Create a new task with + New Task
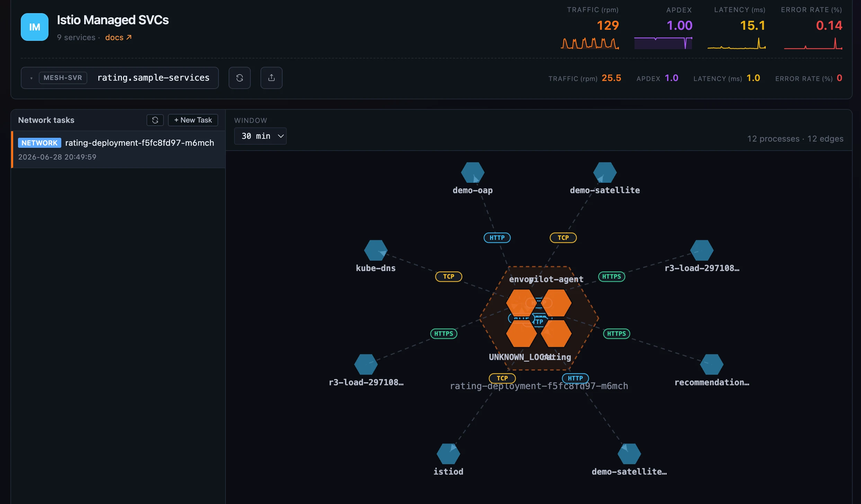 (x=193, y=120)
